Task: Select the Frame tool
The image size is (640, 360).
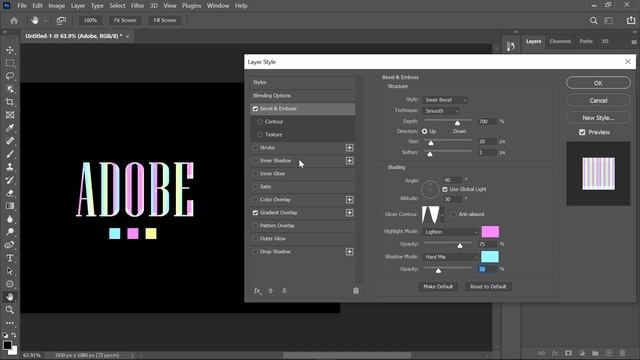Action: (10, 115)
